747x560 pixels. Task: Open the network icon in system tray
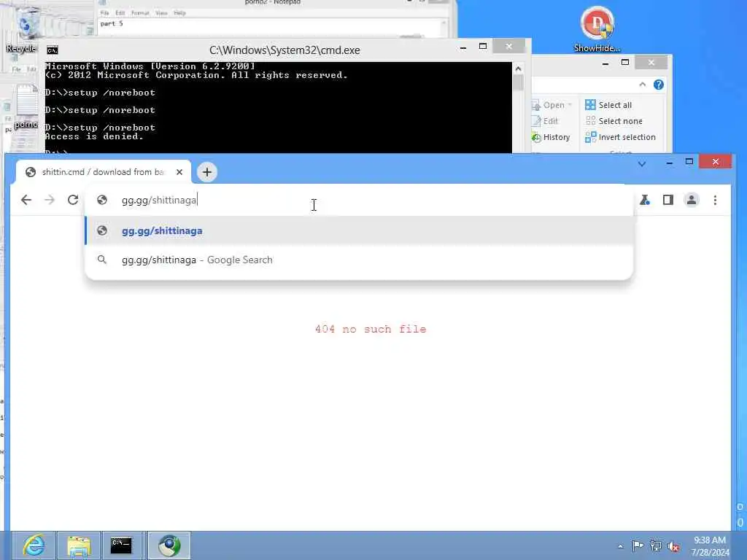pyautogui.click(x=656, y=545)
